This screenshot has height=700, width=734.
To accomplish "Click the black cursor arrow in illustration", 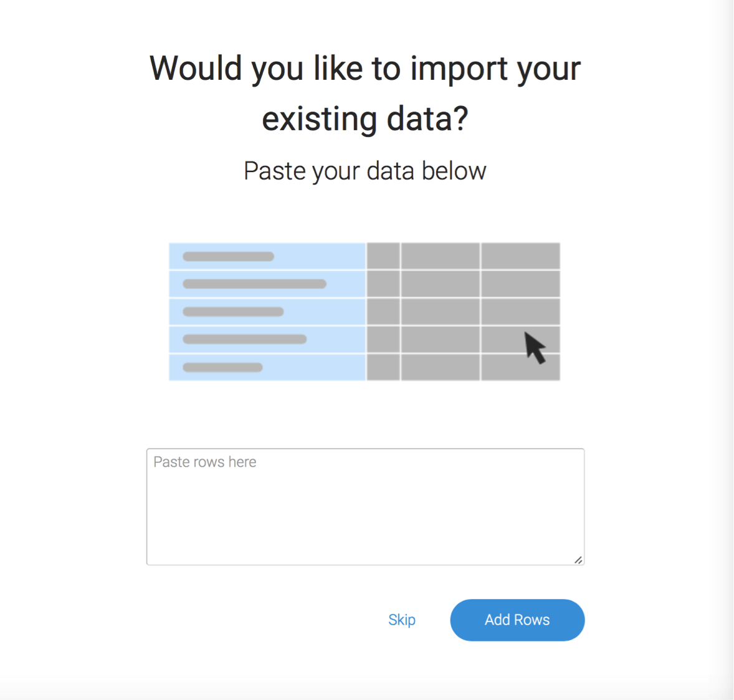I will [535, 347].
